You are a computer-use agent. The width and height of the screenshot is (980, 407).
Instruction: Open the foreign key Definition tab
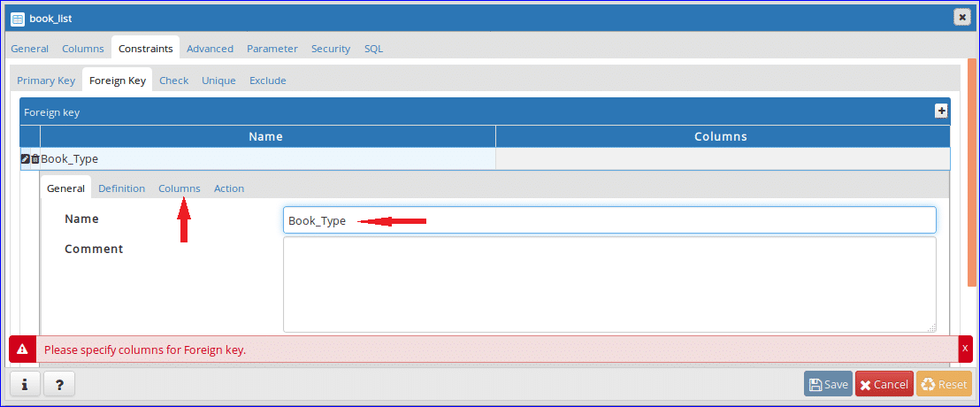pos(122,188)
